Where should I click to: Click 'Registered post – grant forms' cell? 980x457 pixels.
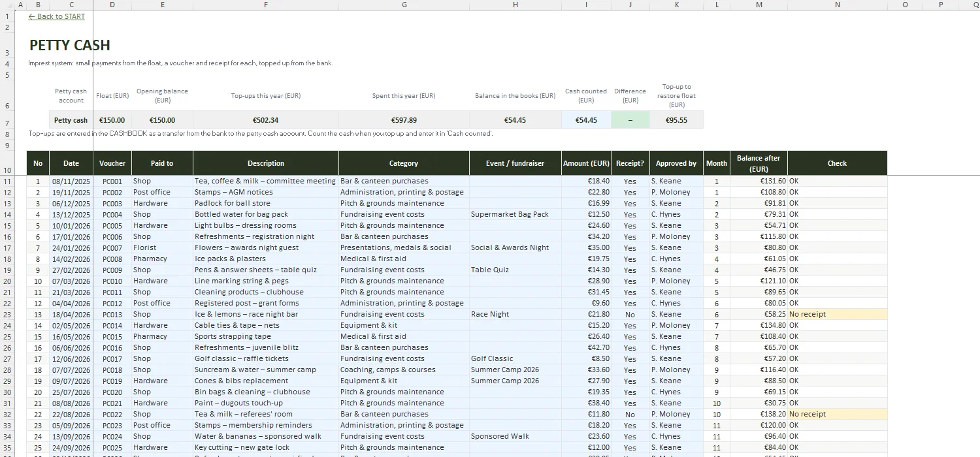pyautogui.click(x=266, y=303)
